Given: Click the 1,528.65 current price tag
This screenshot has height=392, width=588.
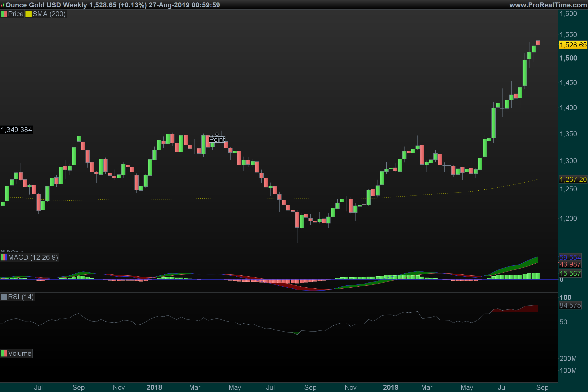Looking at the screenshot, I should coord(573,45).
